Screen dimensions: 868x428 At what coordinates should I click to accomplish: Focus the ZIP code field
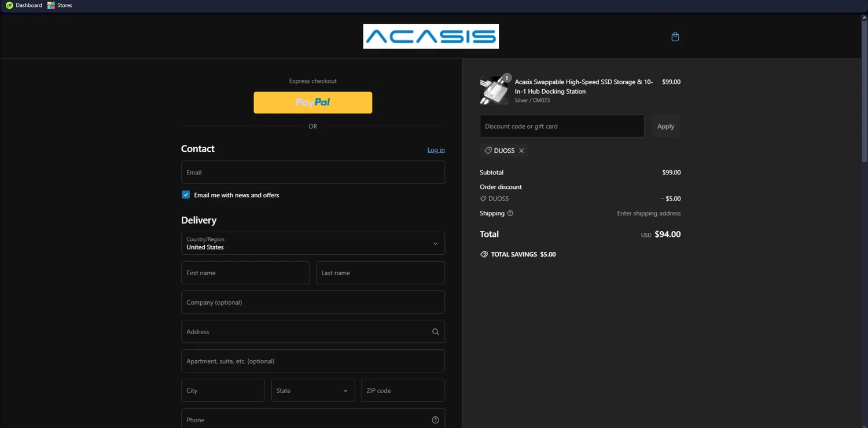click(x=403, y=390)
